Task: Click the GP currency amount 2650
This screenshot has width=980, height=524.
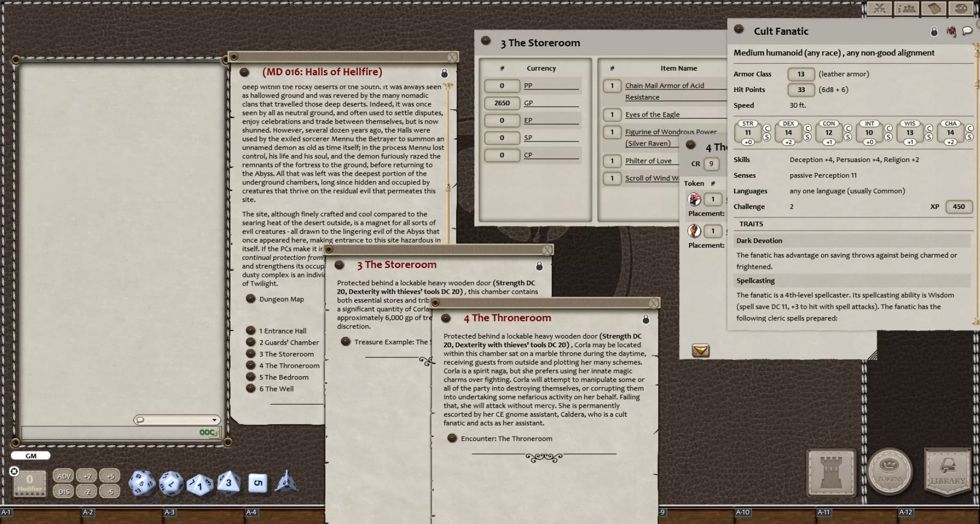Action: point(502,103)
